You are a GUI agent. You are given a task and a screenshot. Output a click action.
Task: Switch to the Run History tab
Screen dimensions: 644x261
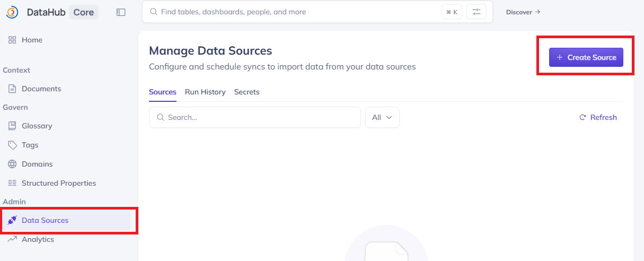tap(205, 92)
